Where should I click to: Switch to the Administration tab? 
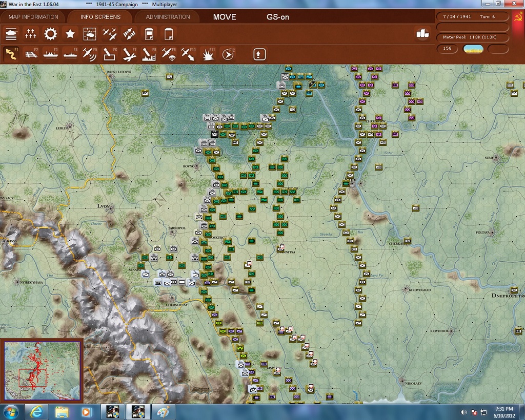coord(168,17)
